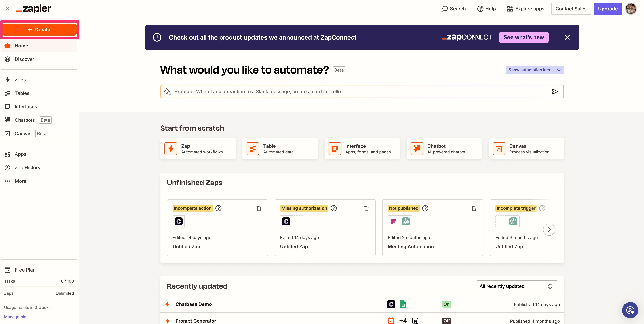Screen dimensions: 644x324
Task: Toggle the Chatbase Demo On status
Action: [446, 304]
